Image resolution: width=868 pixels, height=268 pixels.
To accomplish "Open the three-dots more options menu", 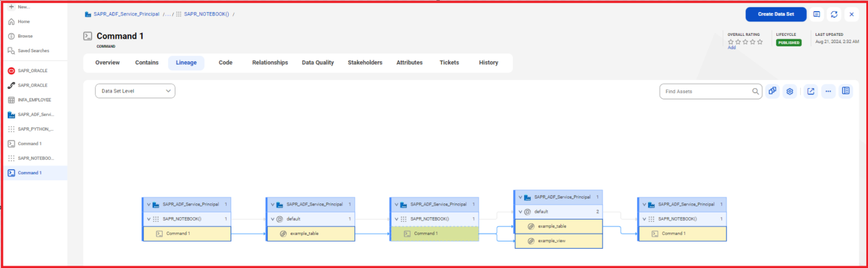I will [828, 91].
